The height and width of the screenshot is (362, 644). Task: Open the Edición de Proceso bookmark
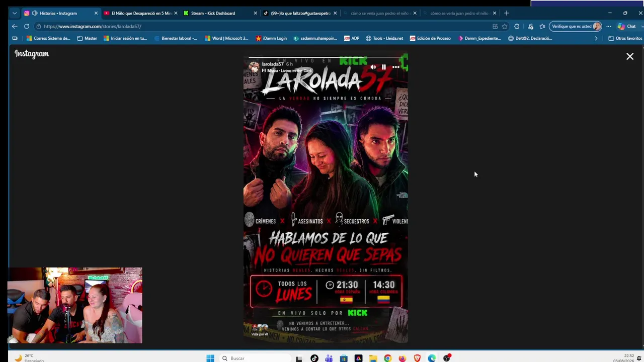click(430, 38)
